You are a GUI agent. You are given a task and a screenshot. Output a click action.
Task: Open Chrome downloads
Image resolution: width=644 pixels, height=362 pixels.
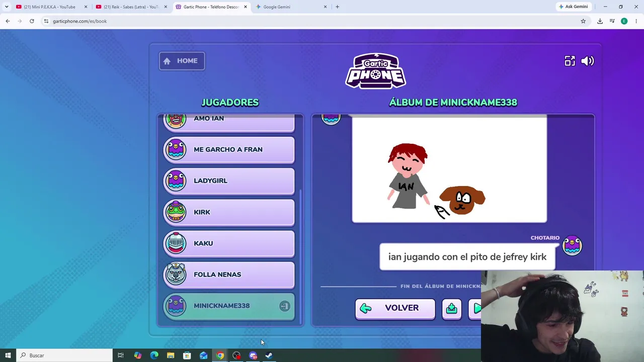pyautogui.click(x=600, y=21)
